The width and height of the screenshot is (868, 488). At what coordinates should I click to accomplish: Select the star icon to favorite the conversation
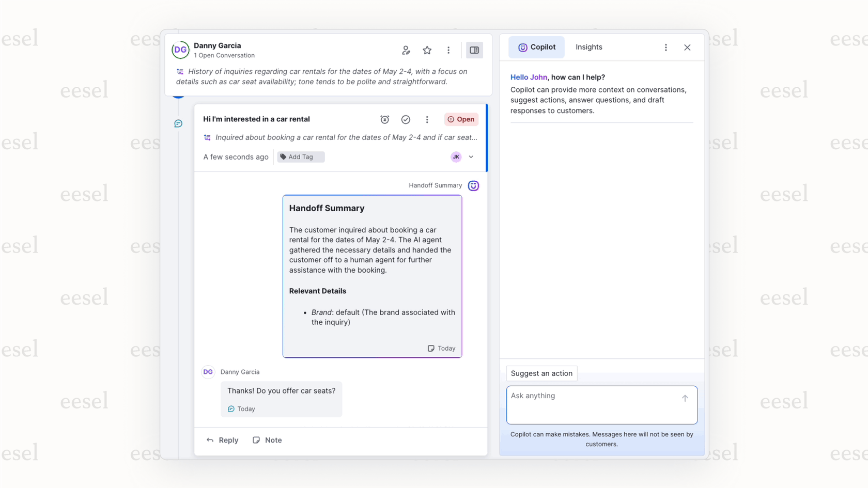click(x=427, y=50)
